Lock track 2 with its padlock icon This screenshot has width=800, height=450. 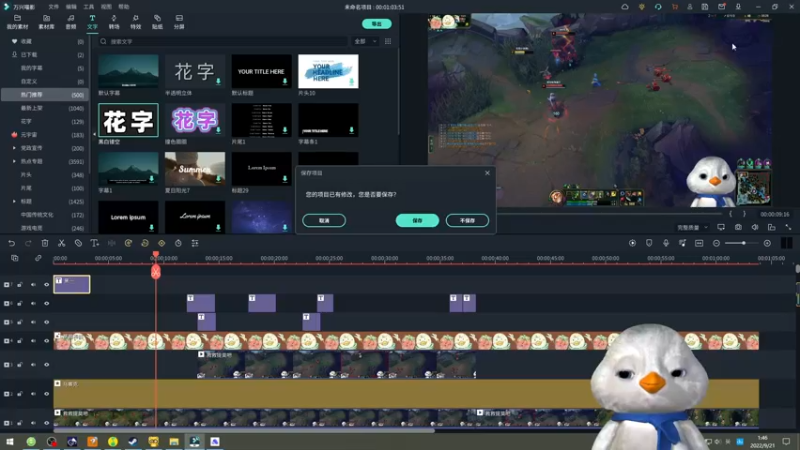pyautogui.click(x=20, y=394)
